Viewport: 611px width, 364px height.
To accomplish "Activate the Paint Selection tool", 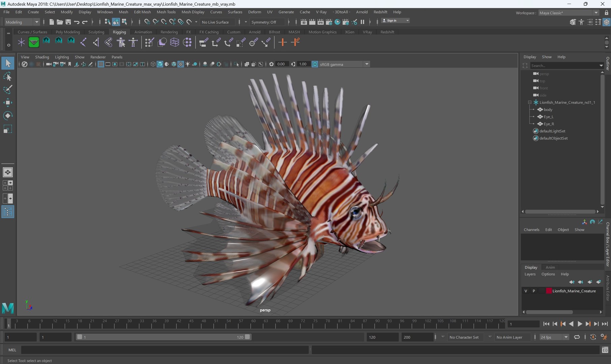I will [7, 90].
